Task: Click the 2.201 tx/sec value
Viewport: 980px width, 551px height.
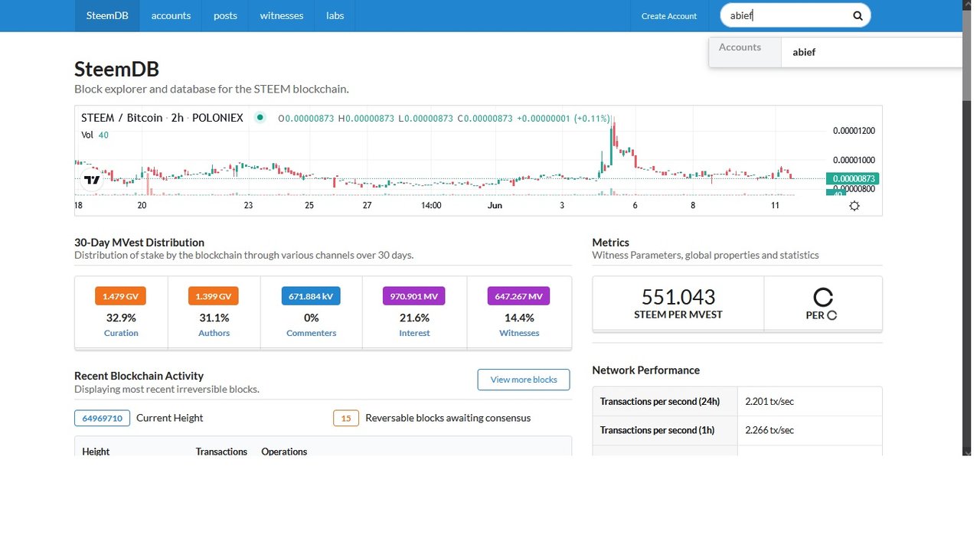Action: 769,401
